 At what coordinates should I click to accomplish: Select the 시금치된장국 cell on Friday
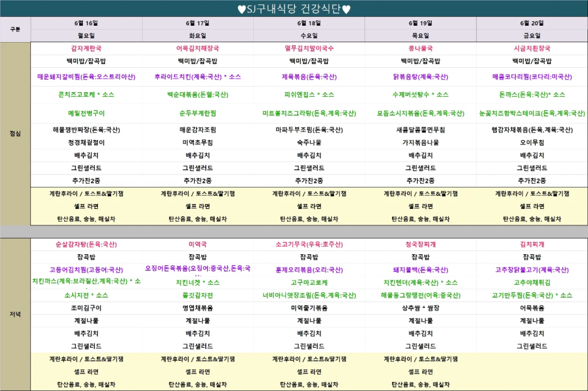coord(531,48)
